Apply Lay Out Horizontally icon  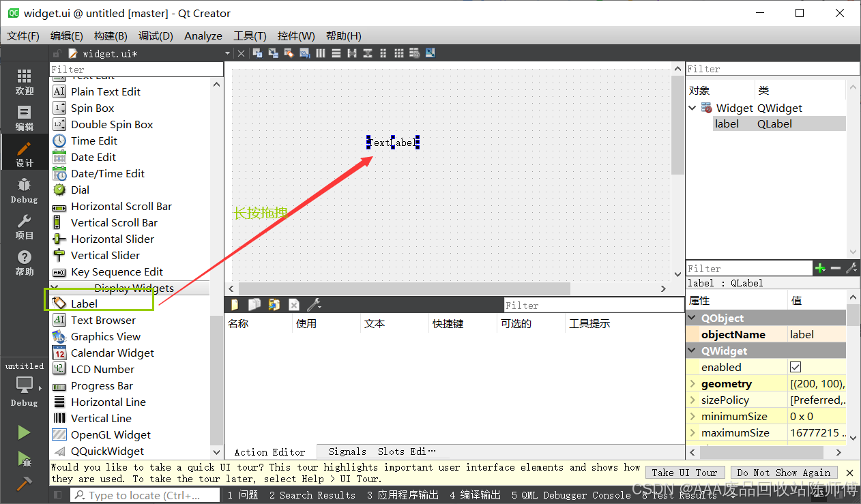[x=321, y=53]
